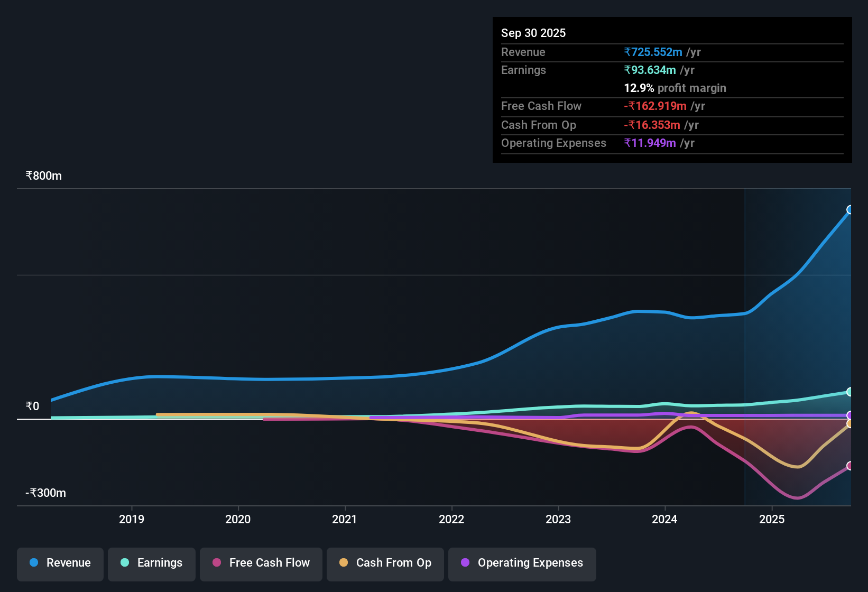868x592 pixels.
Task: Click the blue Revenue legend dot
Action: click(34, 563)
